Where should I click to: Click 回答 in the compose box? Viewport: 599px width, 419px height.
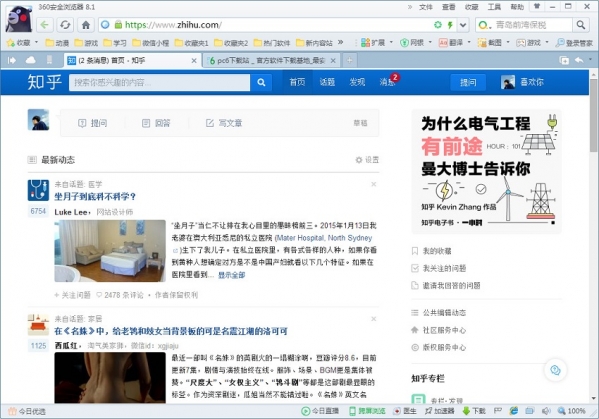156,123
